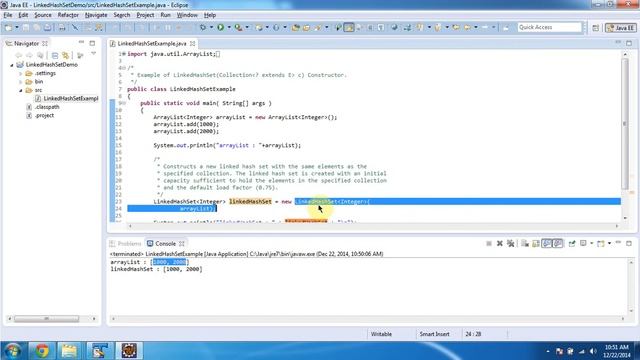Click the New file wizard icon

8,27
